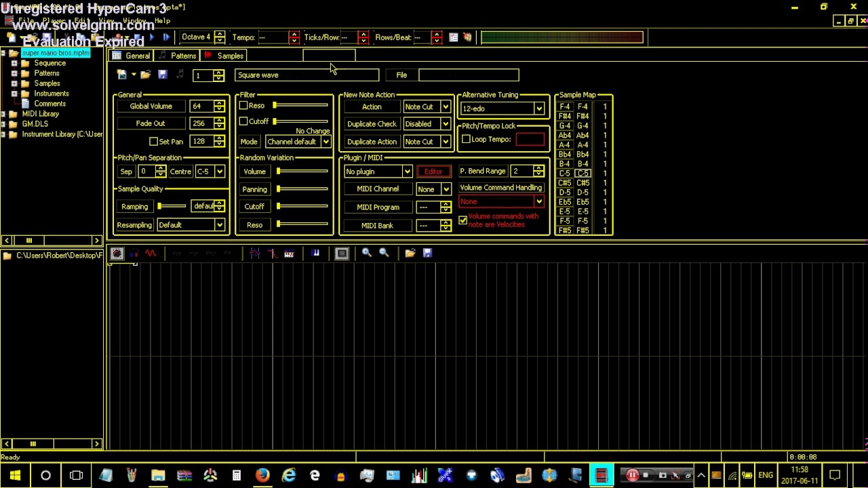Open File Explorer from the taskbar

pyautogui.click(x=158, y=475)
